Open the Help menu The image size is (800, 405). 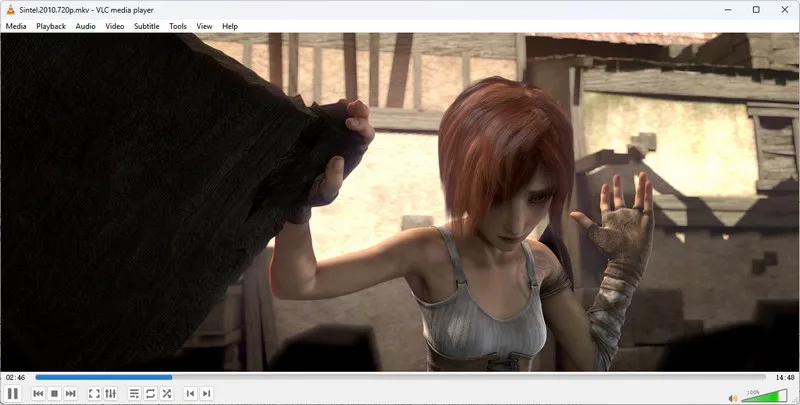pyautogui.click(x=230, y=26)
